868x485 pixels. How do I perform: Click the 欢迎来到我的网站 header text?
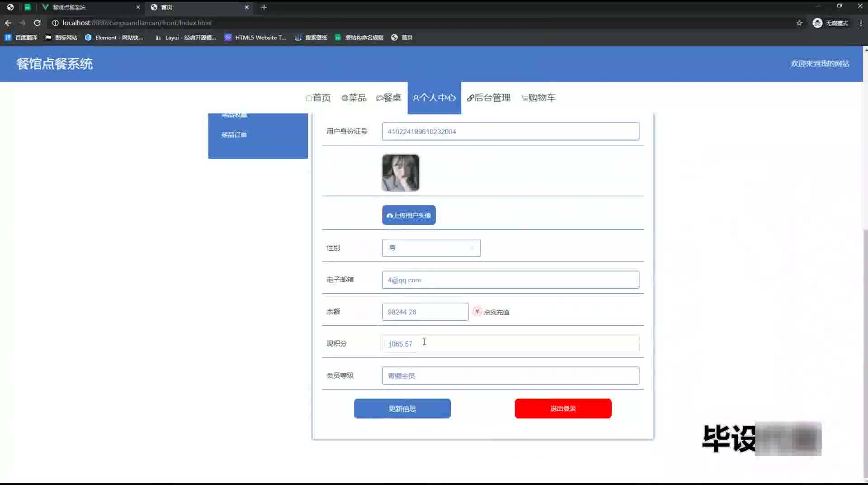(x=820, y=64)
